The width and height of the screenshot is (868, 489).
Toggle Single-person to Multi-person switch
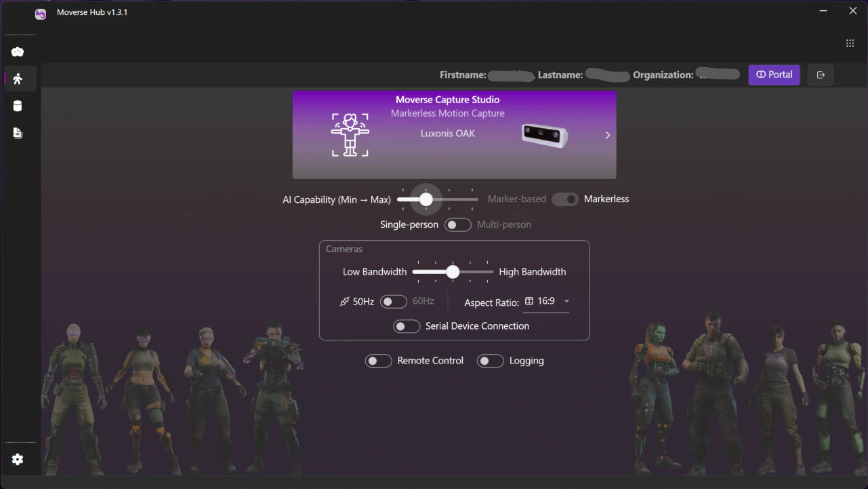point(457,225)
